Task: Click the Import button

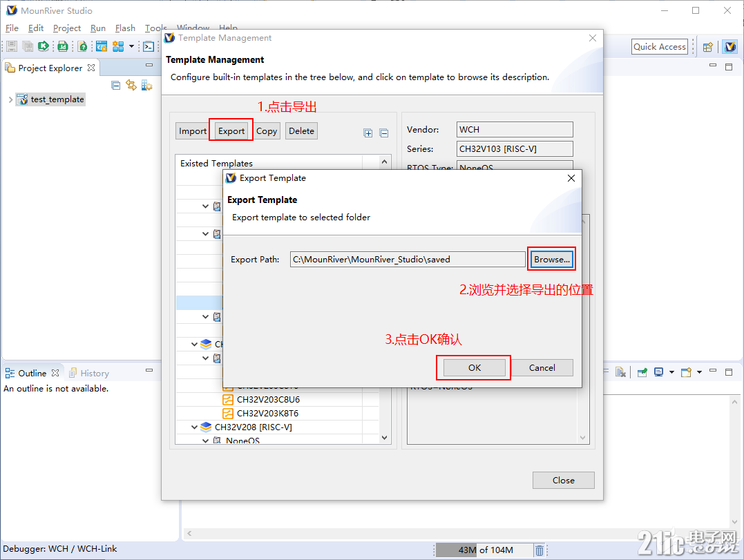Action: pyautogui.click(x=192, y=131)
